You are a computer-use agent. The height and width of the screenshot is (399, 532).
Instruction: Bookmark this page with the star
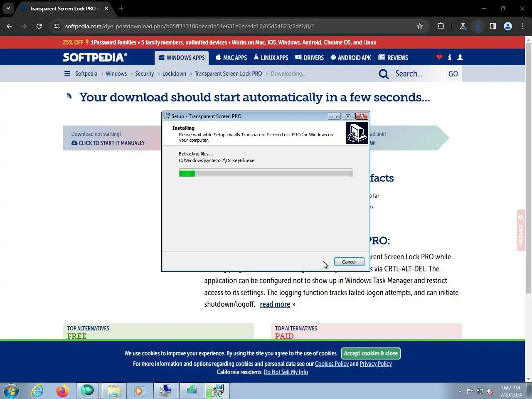tap(420, 26)
